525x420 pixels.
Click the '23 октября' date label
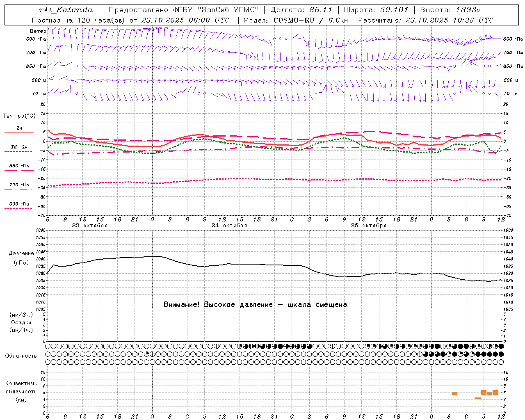coord(90,226)
